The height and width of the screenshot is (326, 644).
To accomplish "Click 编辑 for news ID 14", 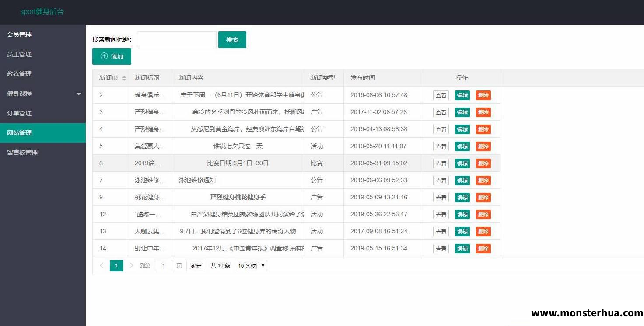I will 462,249.
